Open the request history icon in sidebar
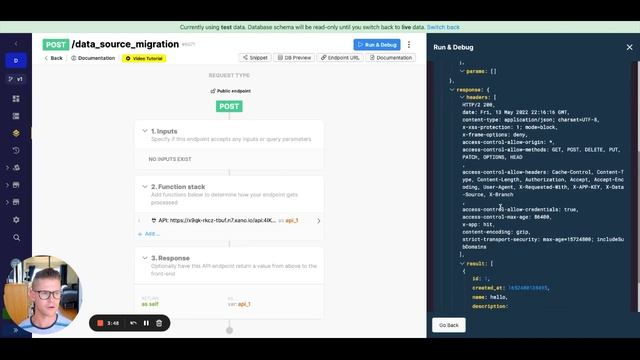The height and width of the screenshot is (360, 640). [16, 150]
